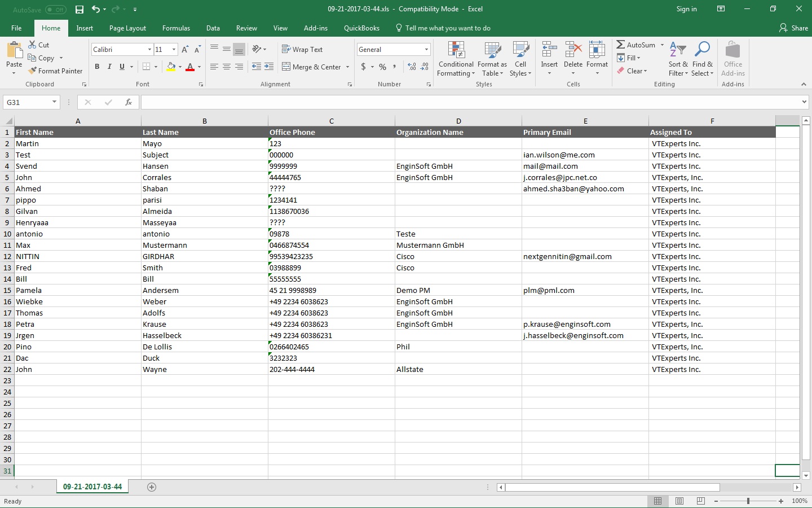This screenshot has width=812, height=508.
Task: Click the Insert Function fx icon
Action: point(129,102)
